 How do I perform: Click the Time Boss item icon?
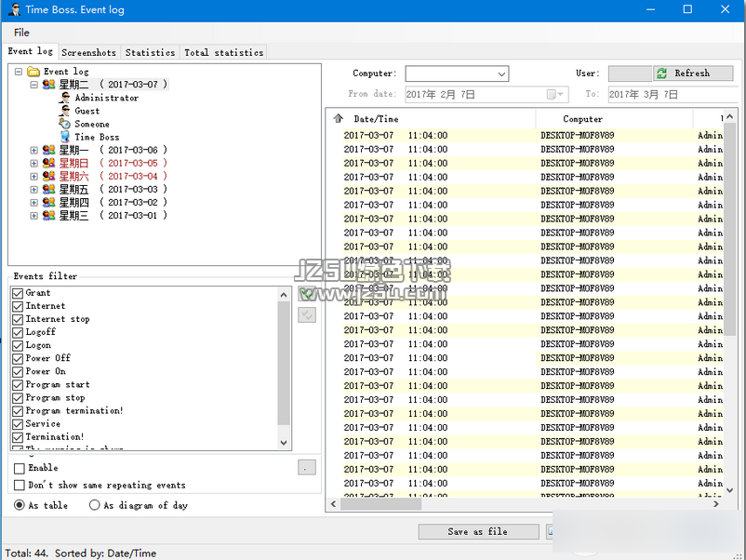65,137
